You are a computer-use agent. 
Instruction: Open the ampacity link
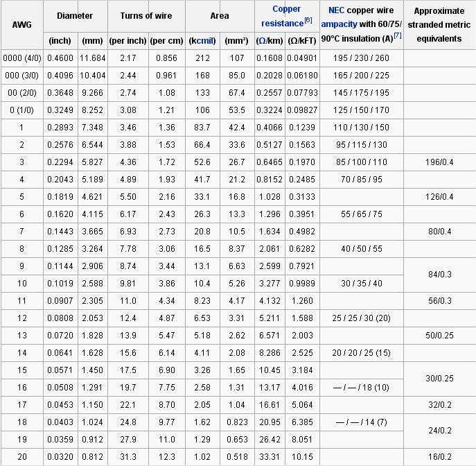pyautogui.click(x=339, y=24)
